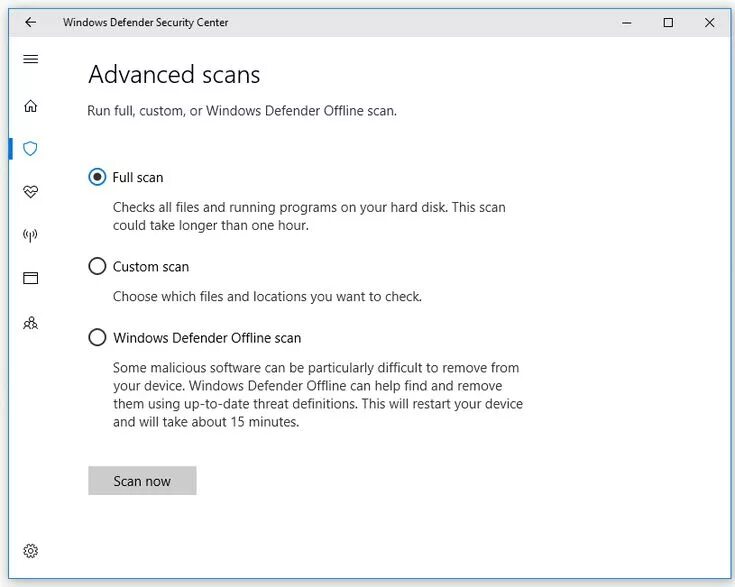735x587 pixels.
Task: Click the 'Some malicious software' description paragraph
Action: pyautogui.click(x=318, y=395)
